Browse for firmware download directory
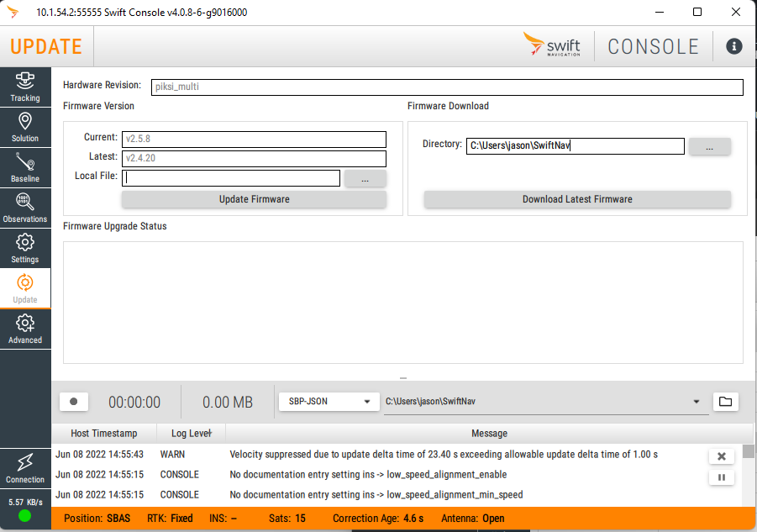The width and height of the screenshot is (757, 532). pos(709,146)
